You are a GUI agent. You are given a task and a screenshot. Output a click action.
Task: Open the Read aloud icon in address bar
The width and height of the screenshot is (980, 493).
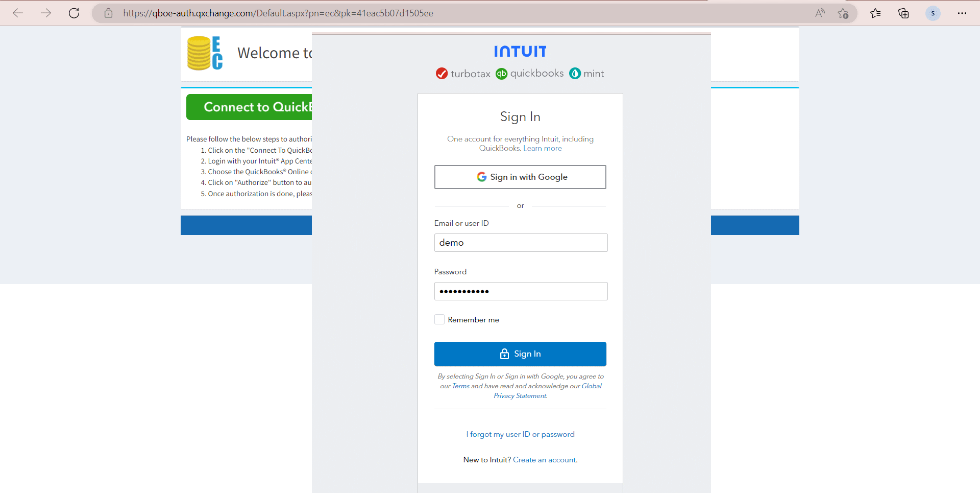click(x=820, y=13)
